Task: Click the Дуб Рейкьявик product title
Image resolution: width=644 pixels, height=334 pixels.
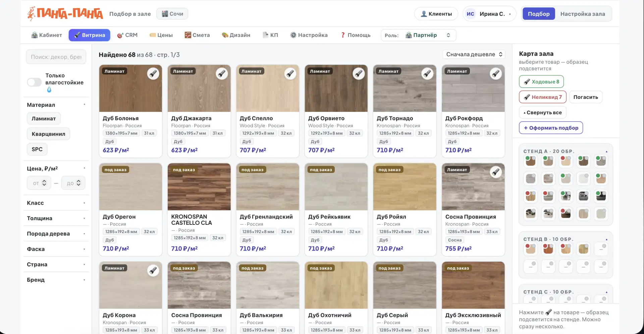Action: click(x=329, y=217)
